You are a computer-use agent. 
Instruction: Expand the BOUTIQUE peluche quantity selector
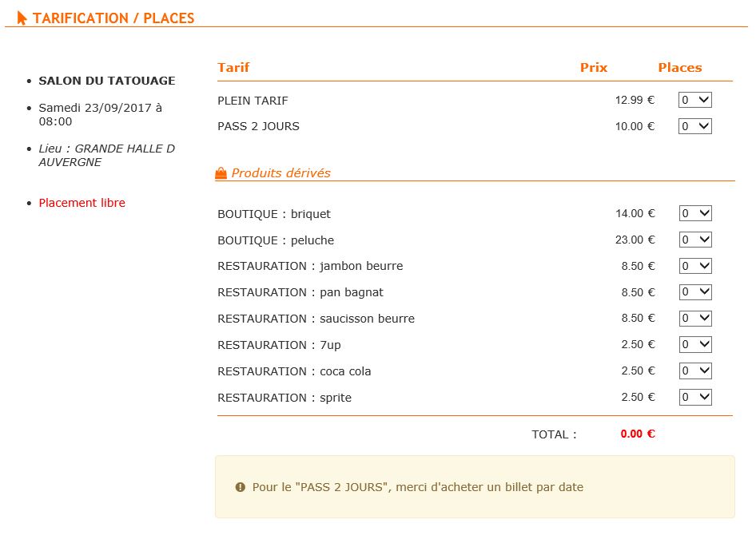pyautogui.click(x=695, y=240)
